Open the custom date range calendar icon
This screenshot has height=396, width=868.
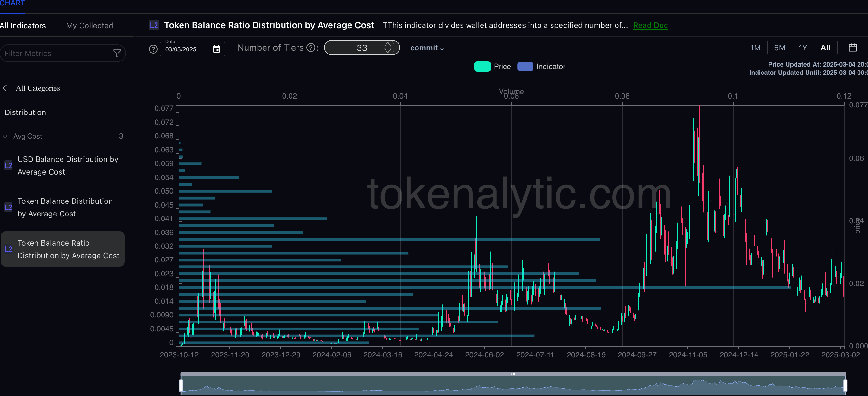(x=852, y=48)
